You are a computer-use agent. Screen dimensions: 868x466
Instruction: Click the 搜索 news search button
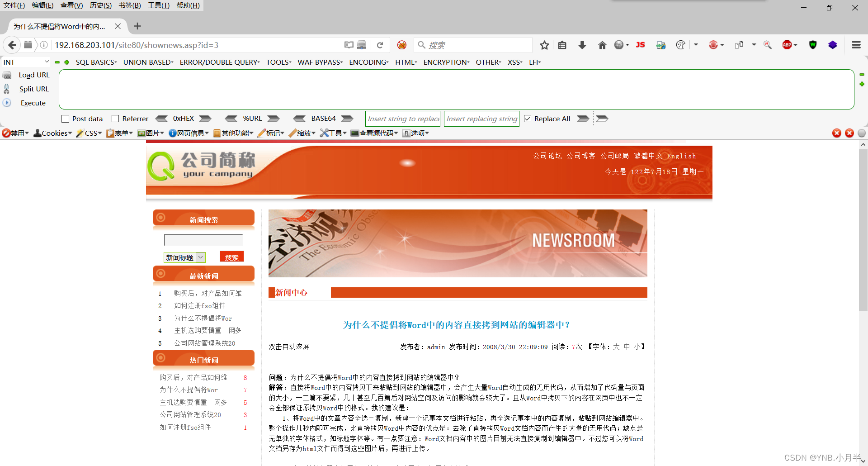pos(231,257)
